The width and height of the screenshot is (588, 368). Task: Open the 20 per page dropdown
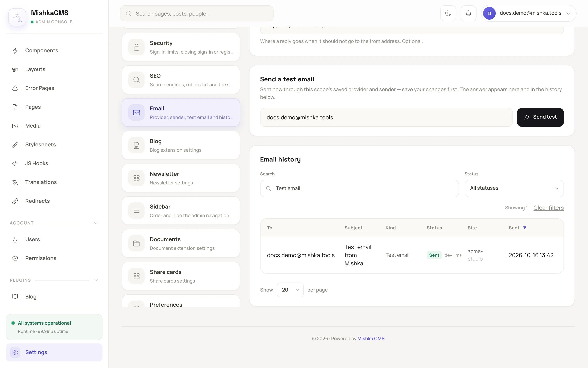pyautogui.click(x=290, y=290)
